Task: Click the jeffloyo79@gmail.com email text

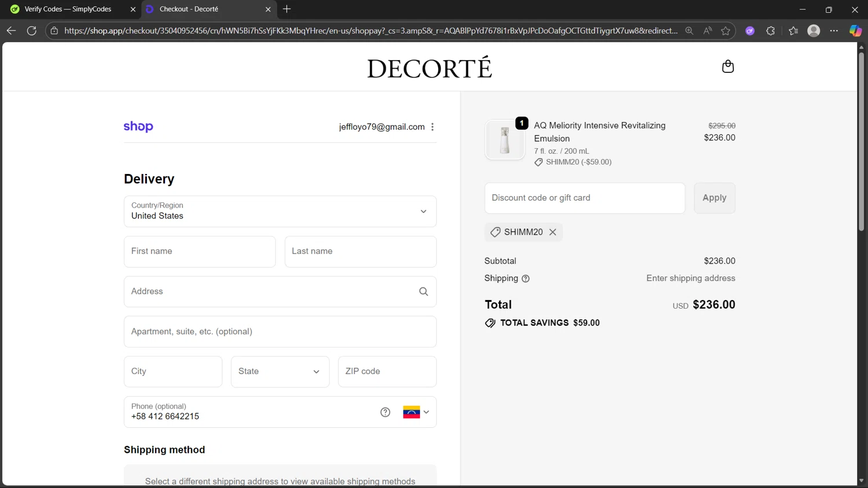Action: click(x=382, y=127)
